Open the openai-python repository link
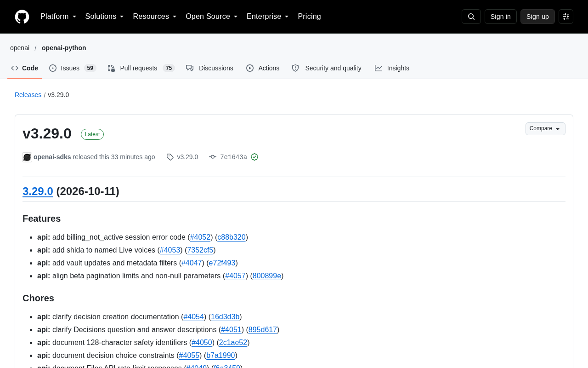This screenshot has height=368, width=588. (x=64, y=48)
